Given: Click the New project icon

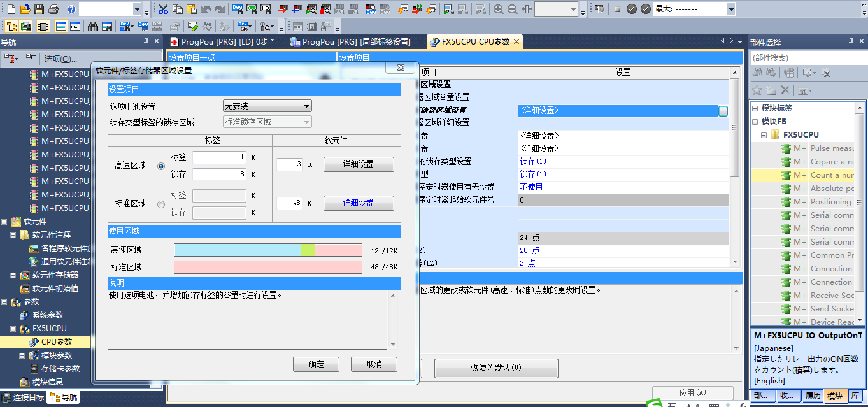Looking at the screenshot, I should [x=11, y=9].
